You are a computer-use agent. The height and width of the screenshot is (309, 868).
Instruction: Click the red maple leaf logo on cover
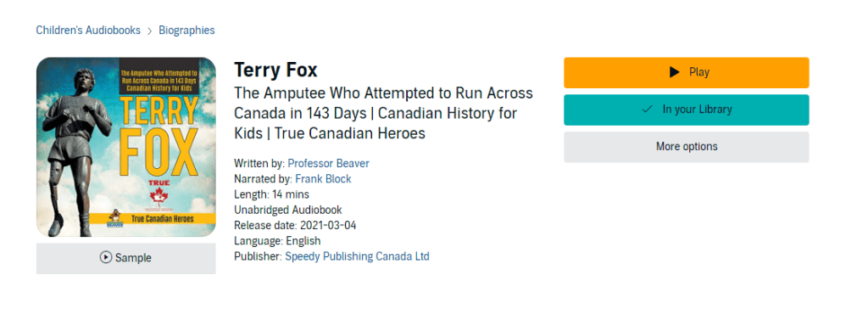point(159,197)
